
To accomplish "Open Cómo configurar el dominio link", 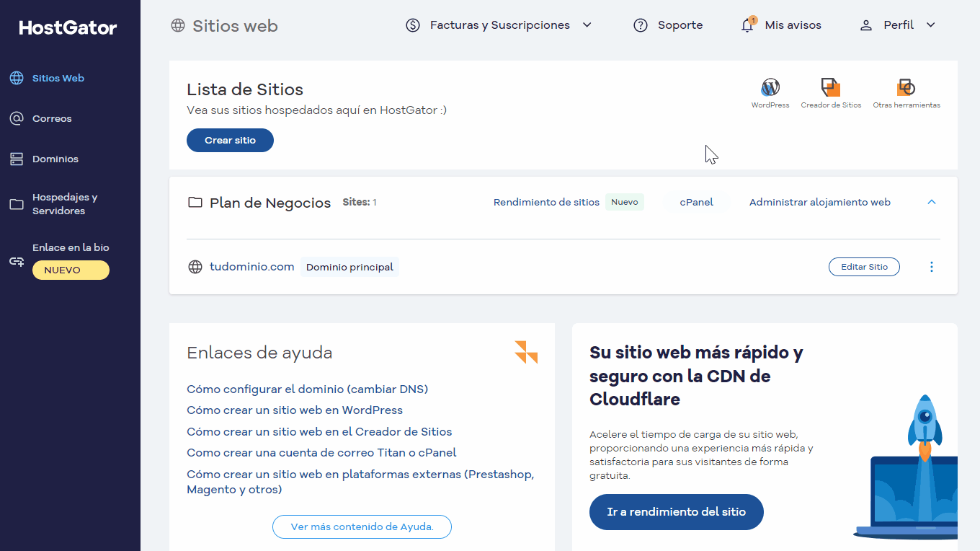I will [x=307, y=389].
